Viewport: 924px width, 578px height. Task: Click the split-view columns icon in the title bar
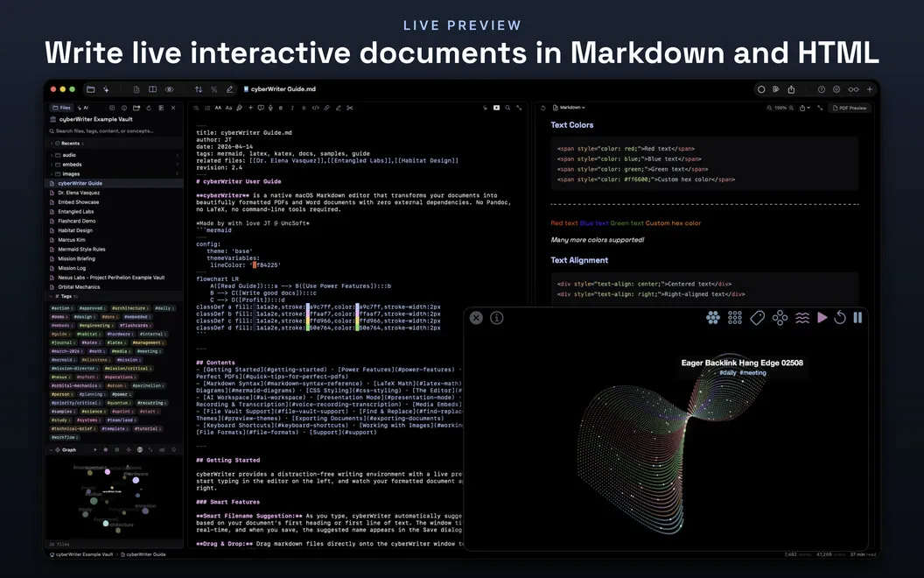(152, 89)
